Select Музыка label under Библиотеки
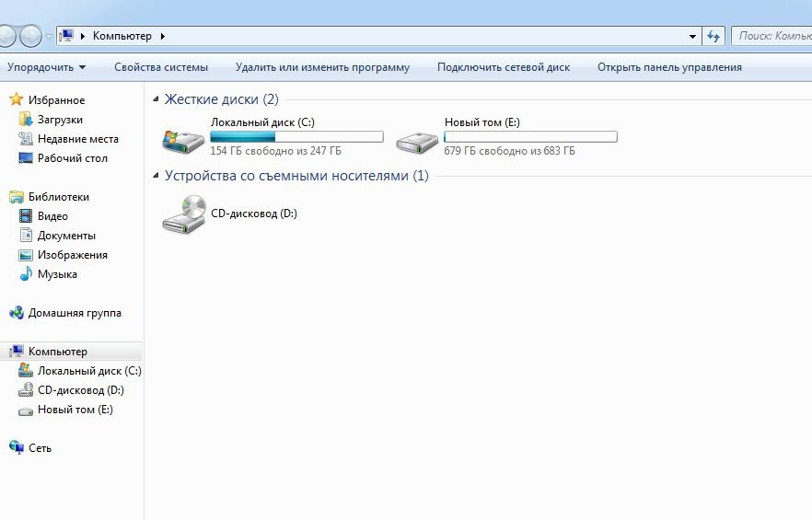 (x=57, y=274)
